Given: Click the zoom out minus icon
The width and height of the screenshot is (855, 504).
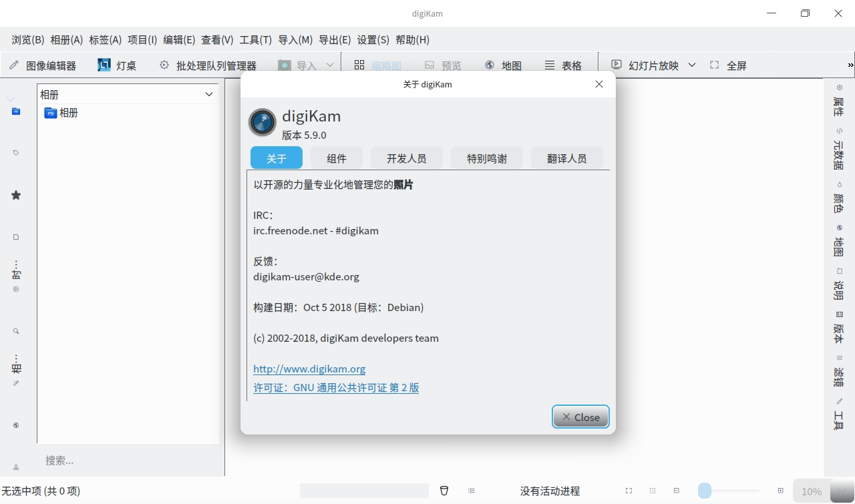Looking at the screenshot, I should click(677, 491).
